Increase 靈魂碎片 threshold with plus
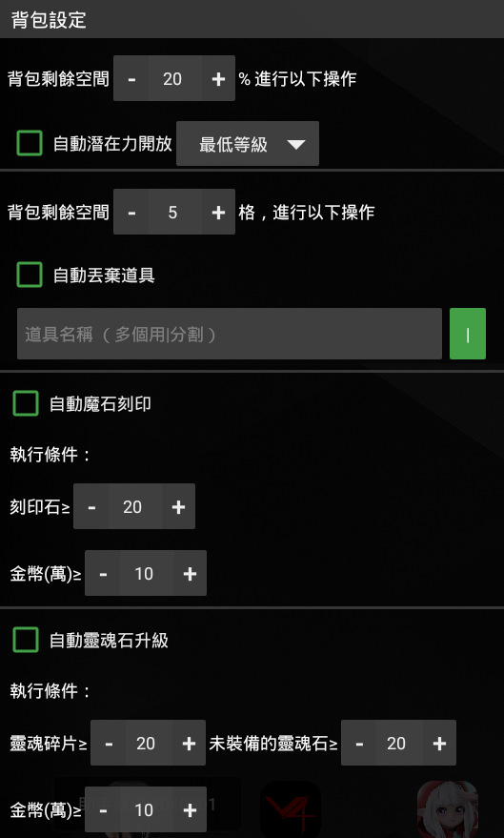This screenshot has width=504, height=838. click(189, 743)
